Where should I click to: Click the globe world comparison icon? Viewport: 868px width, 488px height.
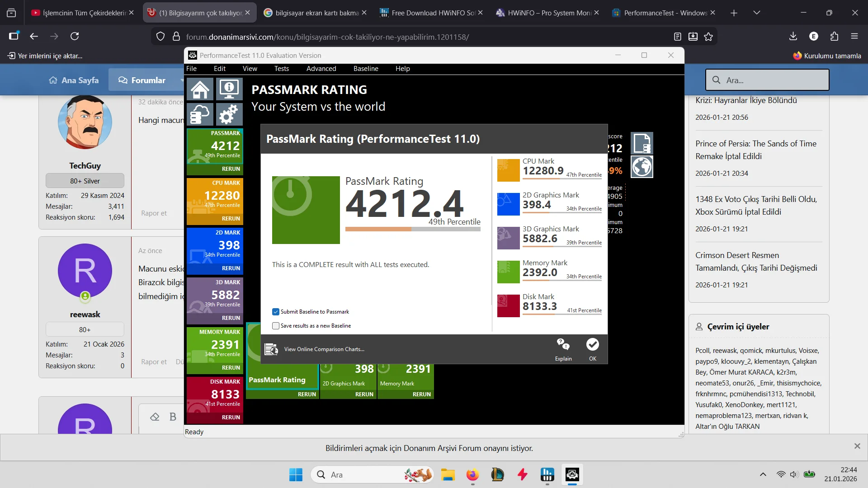click(642, 167)
